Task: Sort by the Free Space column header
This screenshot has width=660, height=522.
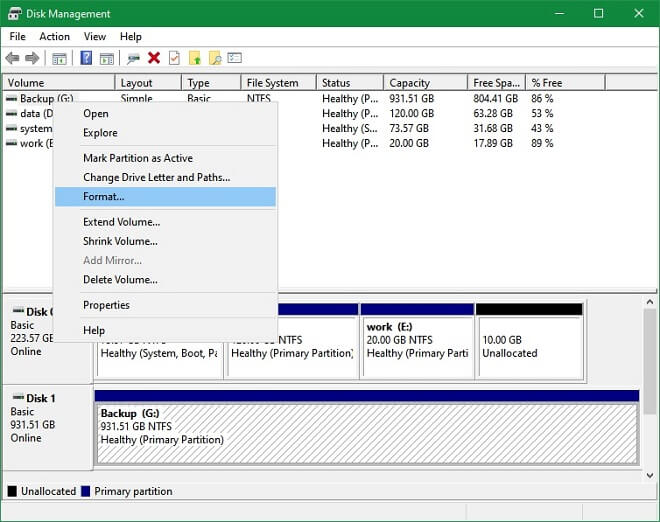Action: 497,83
